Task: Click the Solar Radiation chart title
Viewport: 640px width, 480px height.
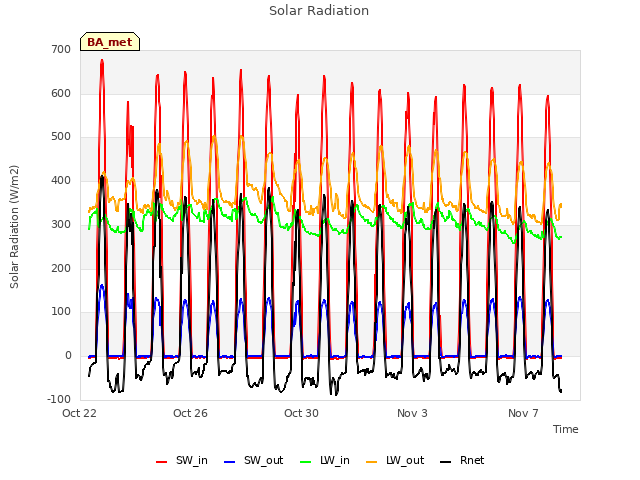Action: (x=319, y=11)
